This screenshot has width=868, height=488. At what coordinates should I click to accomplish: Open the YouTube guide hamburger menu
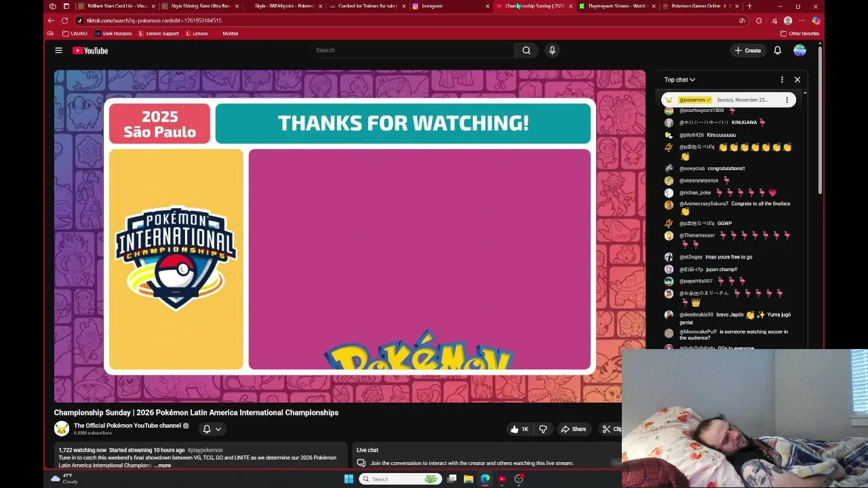(x=58, y=50)
